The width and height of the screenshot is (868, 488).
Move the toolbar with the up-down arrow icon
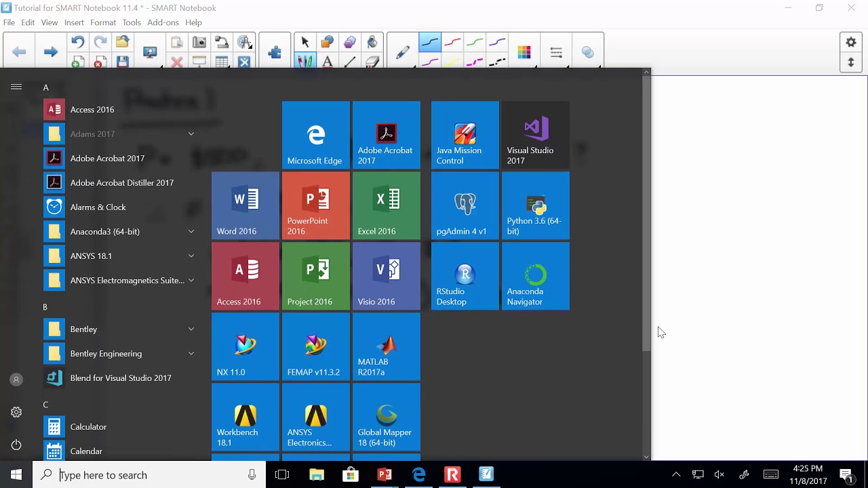click(851, 62)
